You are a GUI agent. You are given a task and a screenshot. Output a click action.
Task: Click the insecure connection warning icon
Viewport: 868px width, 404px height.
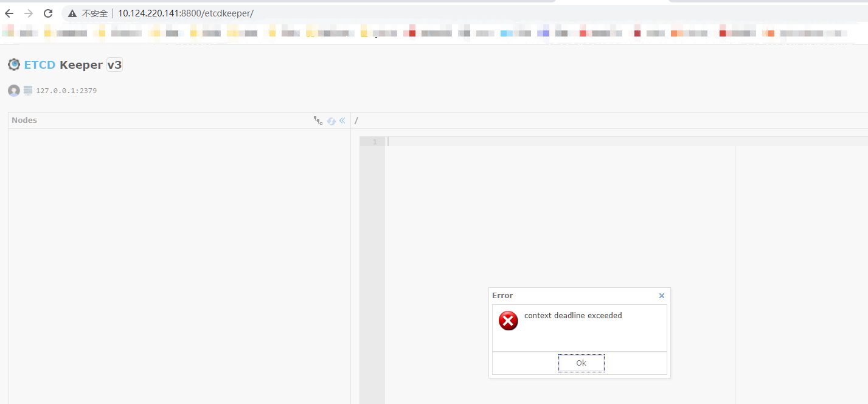click(x=72, y=13)
